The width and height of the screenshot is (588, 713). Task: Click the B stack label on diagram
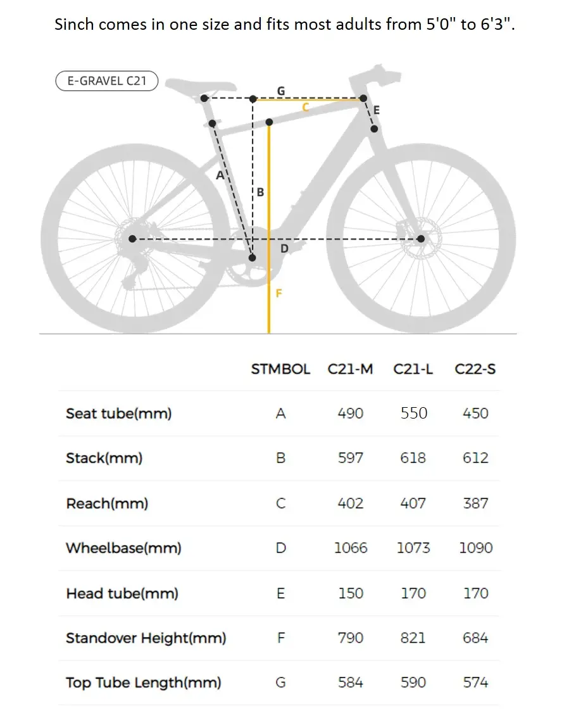pyautogui.click(x=260, y=192)
